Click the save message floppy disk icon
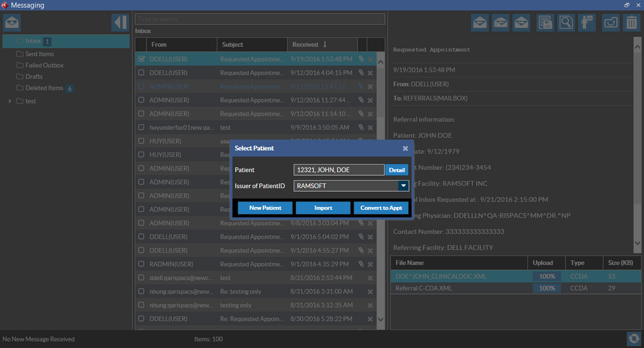 click(545, 23)
